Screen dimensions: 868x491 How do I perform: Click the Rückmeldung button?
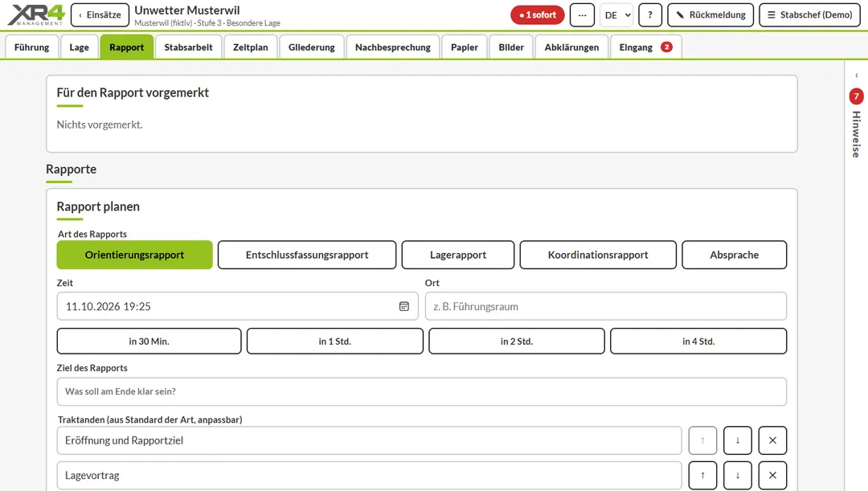[710, 15]
